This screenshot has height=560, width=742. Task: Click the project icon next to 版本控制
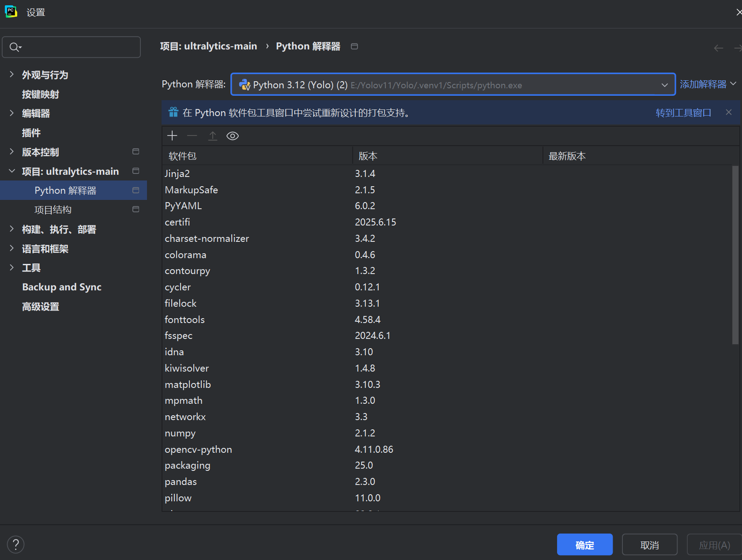tap(136, 152)
